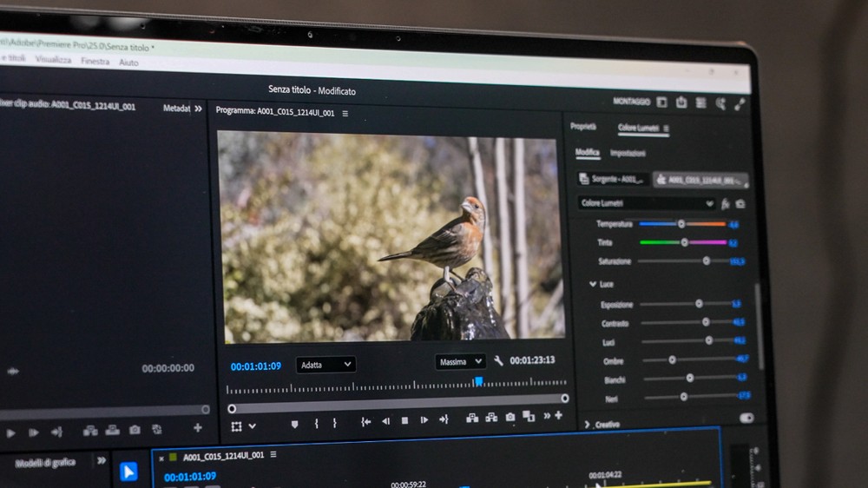Export a frame with the Program monitor camera

510,417
